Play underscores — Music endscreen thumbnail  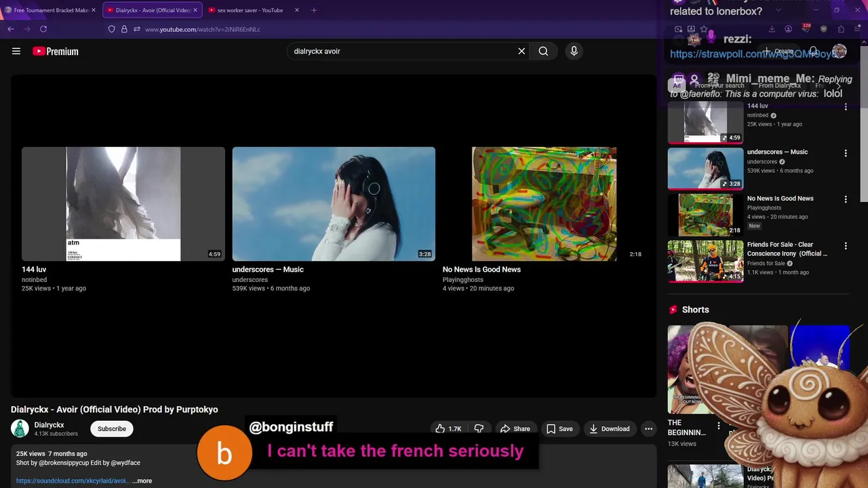(x=334, y=204)
